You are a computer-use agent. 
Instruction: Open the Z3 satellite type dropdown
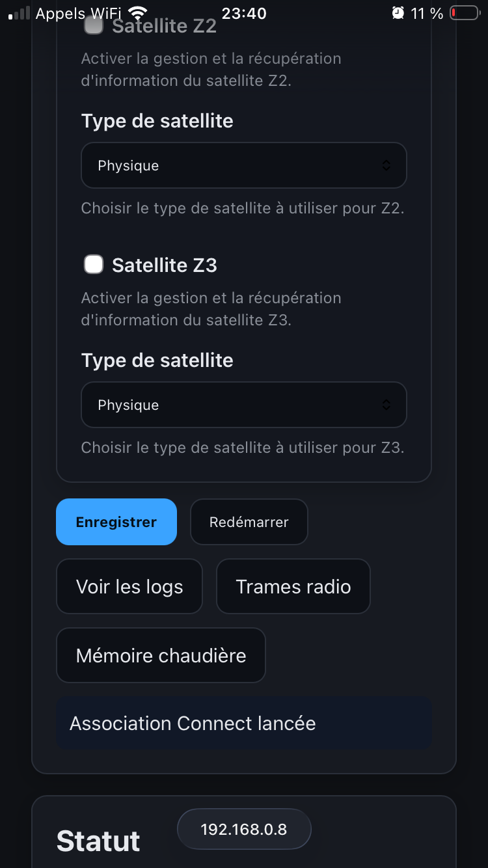(x=243, y=405)
